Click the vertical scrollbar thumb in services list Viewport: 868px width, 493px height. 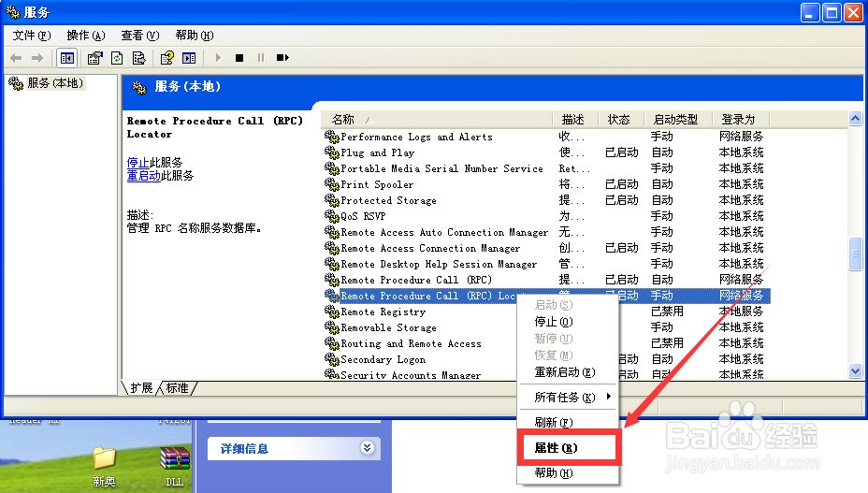[x=855, y=254]
